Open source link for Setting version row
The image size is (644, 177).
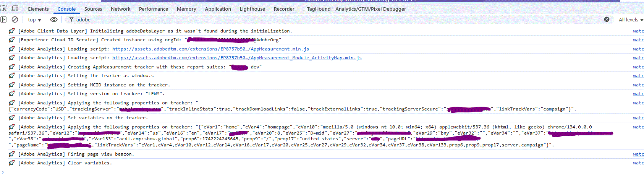click(638, 94)
